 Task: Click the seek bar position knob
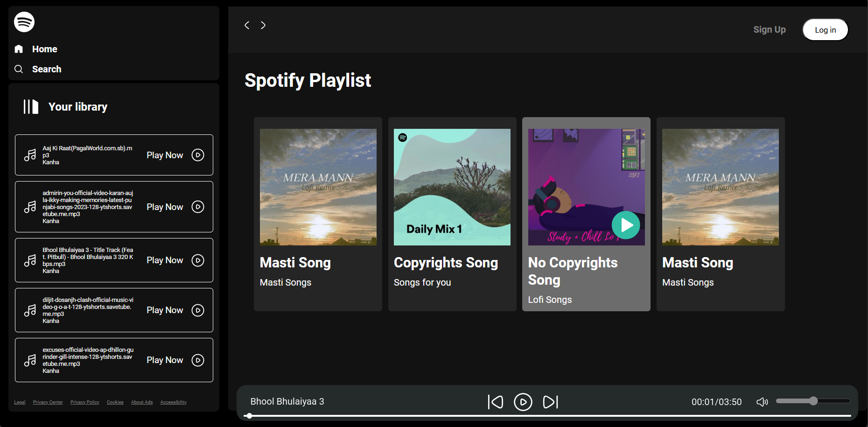pos(250,416)
